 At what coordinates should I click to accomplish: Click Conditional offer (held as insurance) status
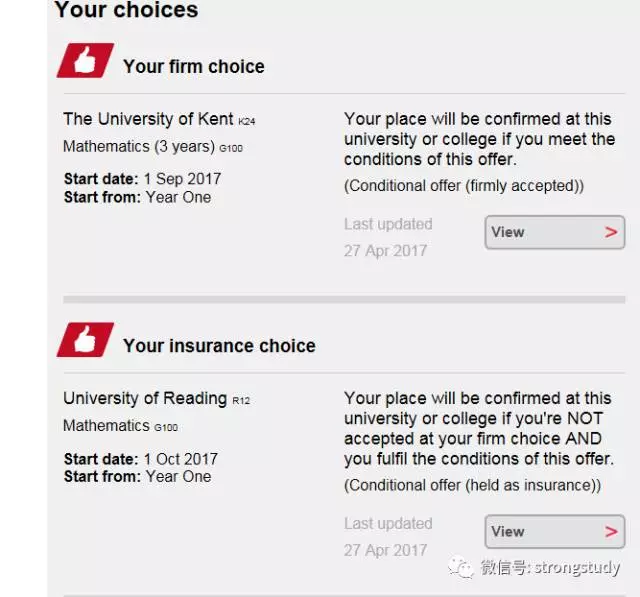pos(472,485)
